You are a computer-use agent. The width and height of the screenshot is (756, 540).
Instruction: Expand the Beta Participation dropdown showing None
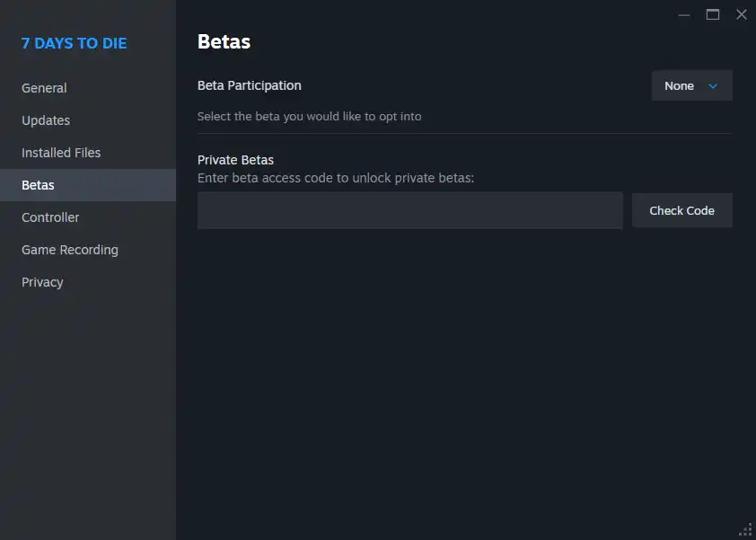(x=692, y=85)
